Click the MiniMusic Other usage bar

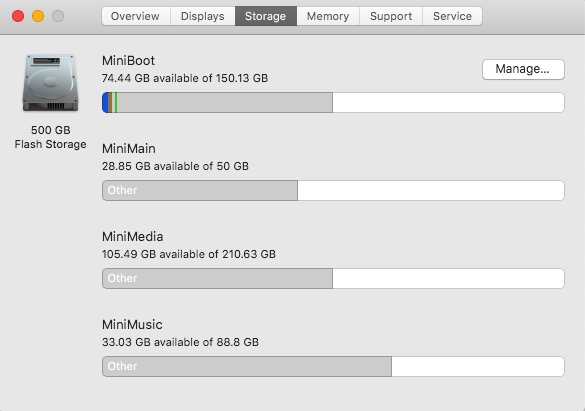click(x=247, y=367)
